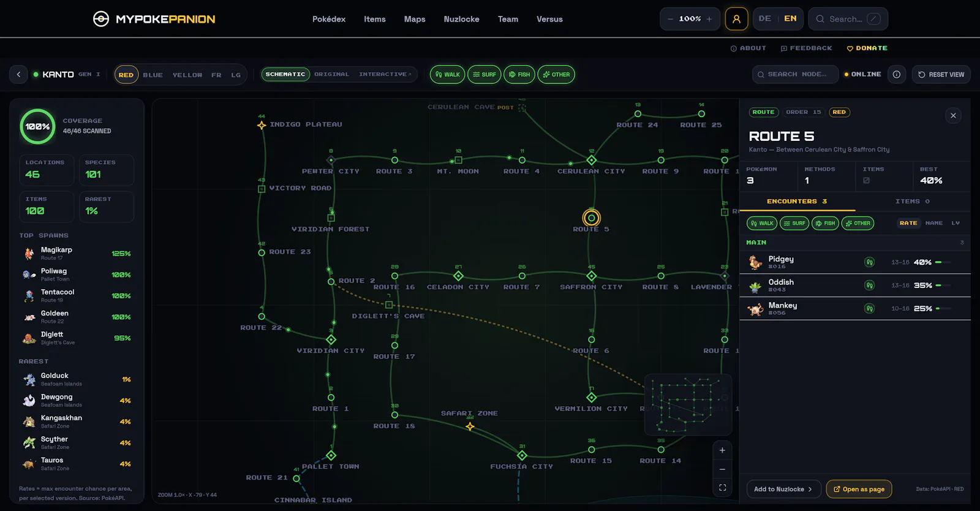980x511 pixels.
Task: Toggle the SURF filter in toolbar
Action: coord(484,74)
